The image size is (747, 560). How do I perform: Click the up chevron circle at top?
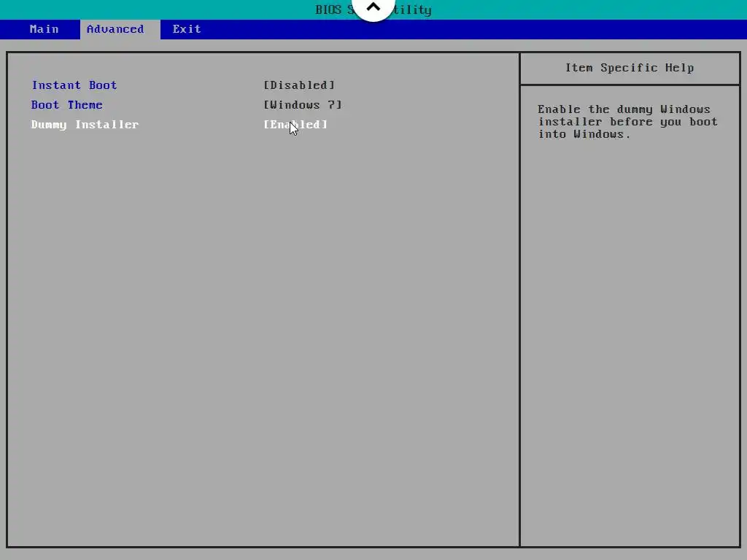373,8
